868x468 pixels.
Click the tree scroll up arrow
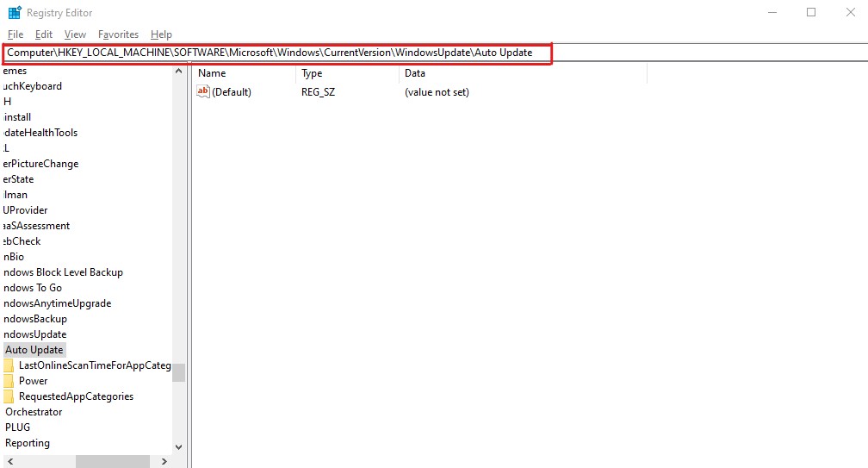click(178, 71)
